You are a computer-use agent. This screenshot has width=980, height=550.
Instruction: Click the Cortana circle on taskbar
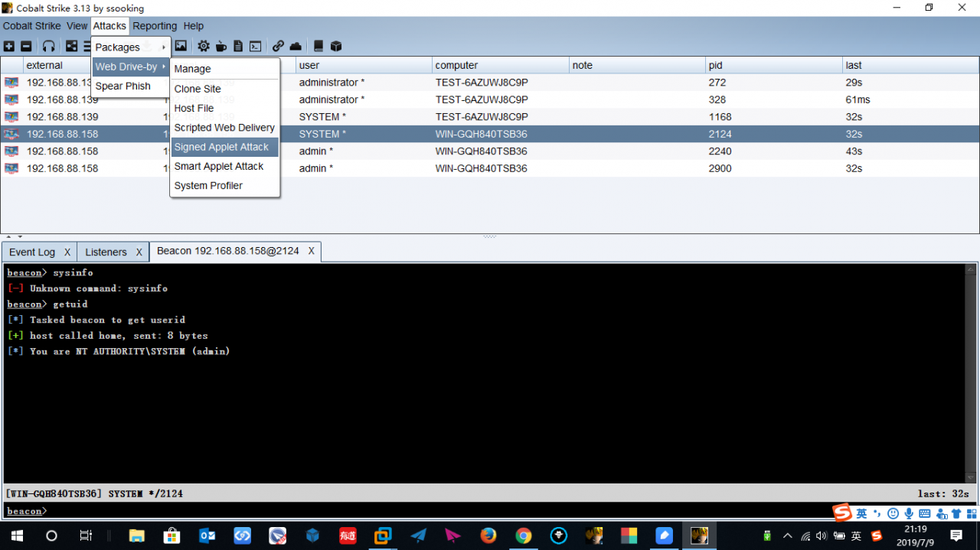pyautogui.click(x=51, y=535)
